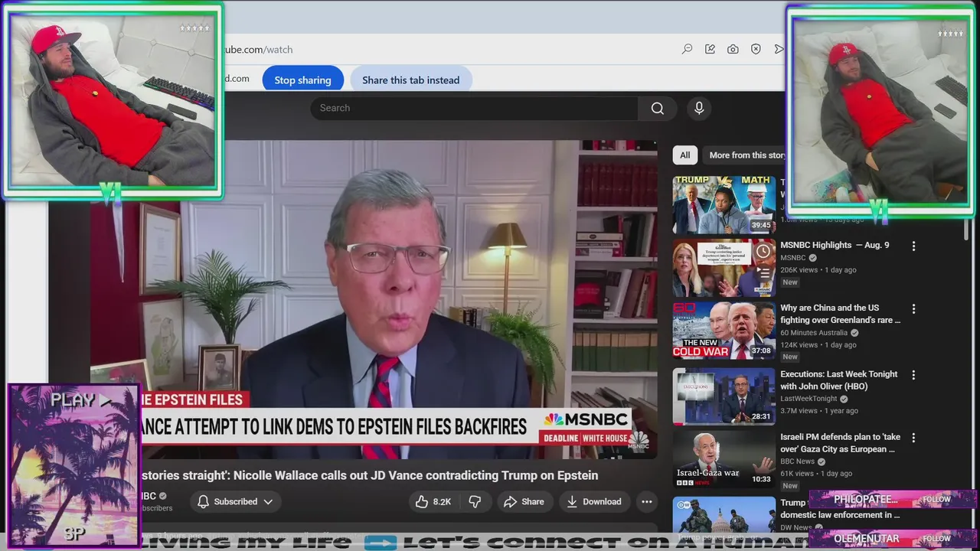Open options menu for Executions Last Week Tonight
Image resolution: width=980 pixels, height=551 pixels.
(x=913, y=375)
